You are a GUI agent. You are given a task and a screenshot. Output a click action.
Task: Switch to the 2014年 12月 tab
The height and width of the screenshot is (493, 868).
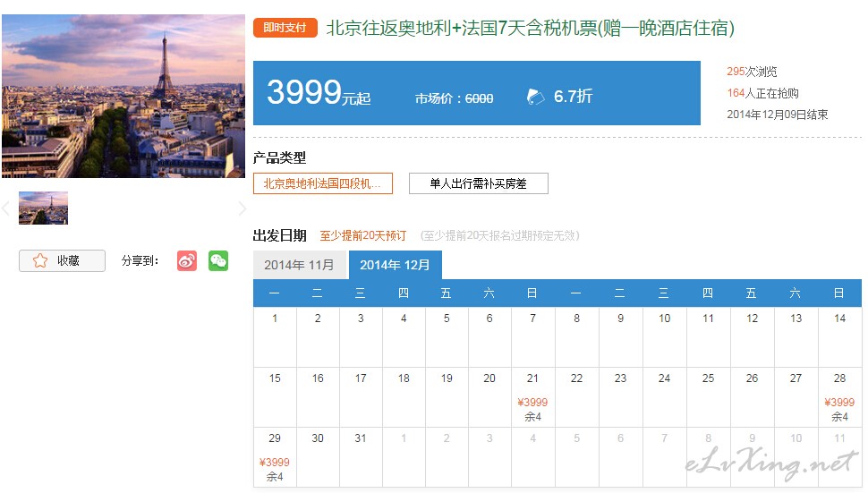(x=396, y=265)
